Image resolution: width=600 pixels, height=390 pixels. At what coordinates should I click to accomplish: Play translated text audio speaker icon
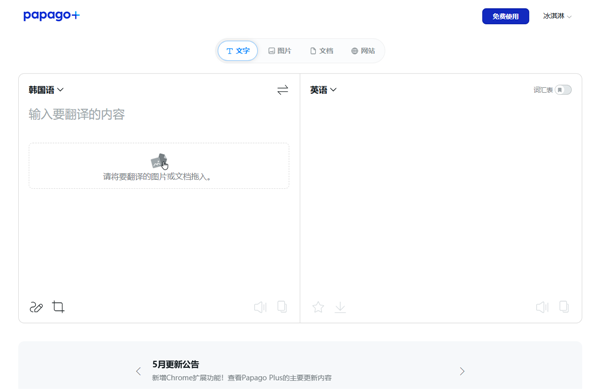click(542, 307)
